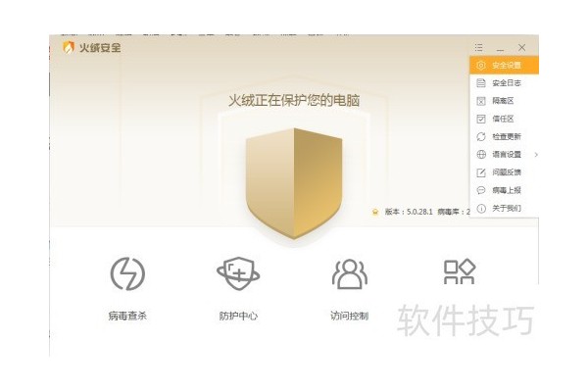Click the document icon beside 安全日志
This screenshot has height=392, width=588.
click(481, 83)
